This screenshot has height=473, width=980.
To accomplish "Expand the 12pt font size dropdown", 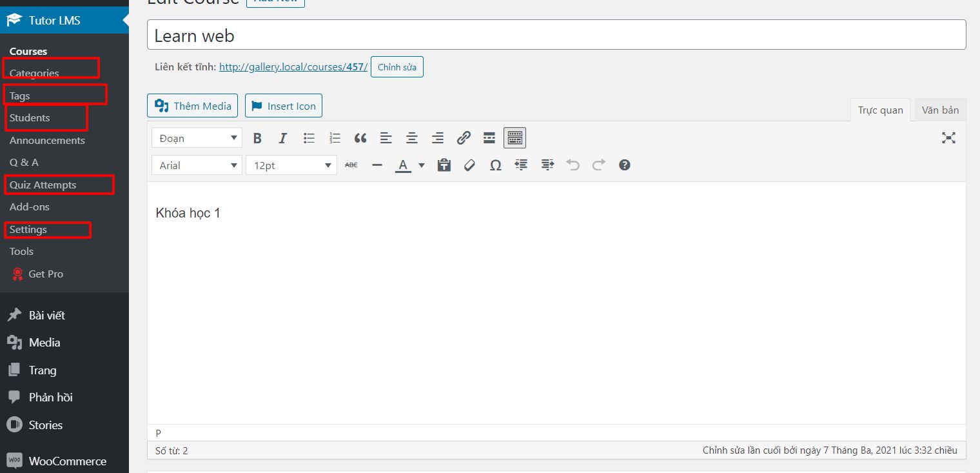I will (291, 165).
